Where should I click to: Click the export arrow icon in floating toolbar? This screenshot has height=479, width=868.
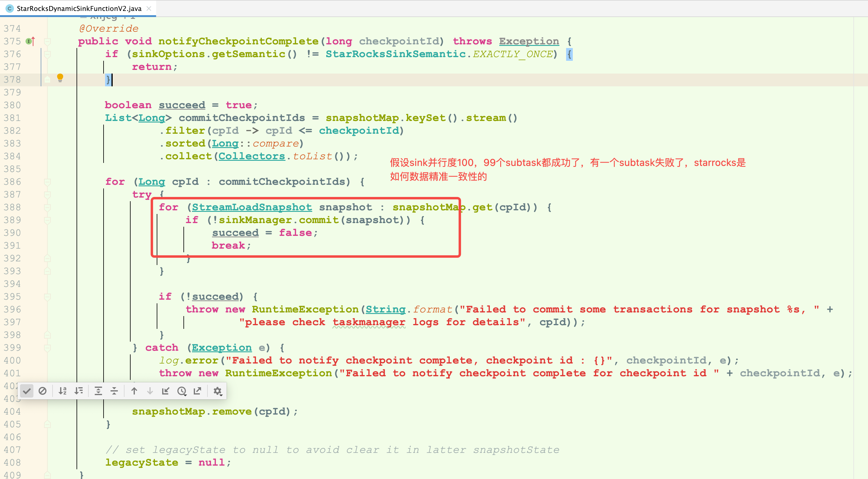pyautogui.click(x=197, y=391)
